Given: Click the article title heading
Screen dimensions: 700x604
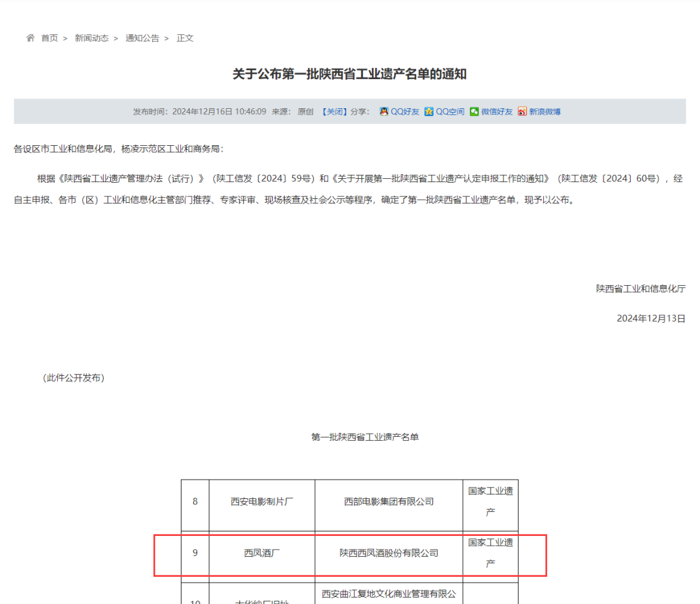Looking at the screenshot, I should (349, 74).
